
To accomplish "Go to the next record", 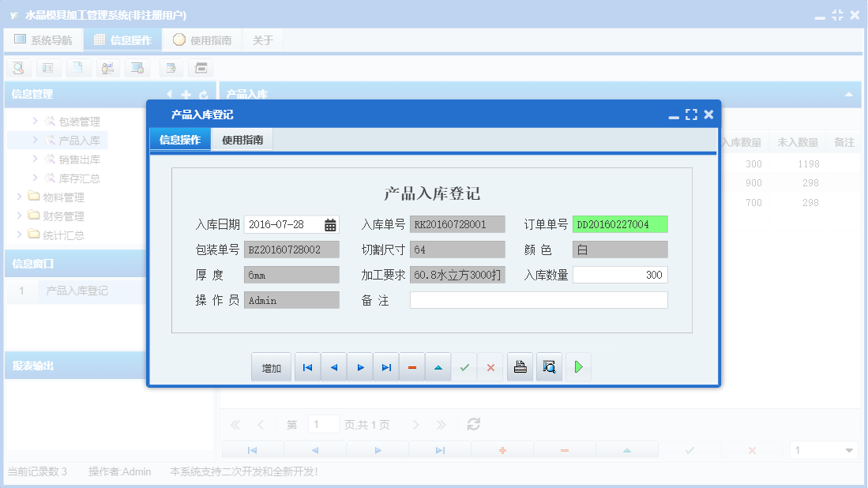I will click(x=359, y=366).
